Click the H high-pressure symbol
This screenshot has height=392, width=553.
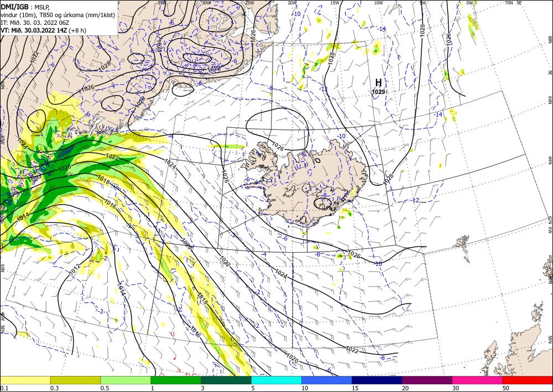378,82
